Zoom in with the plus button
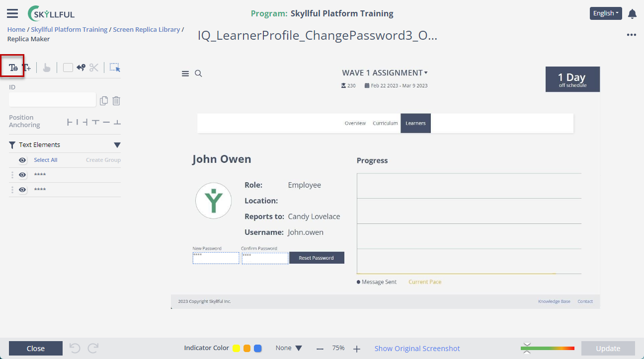 [x=357, y=349]
